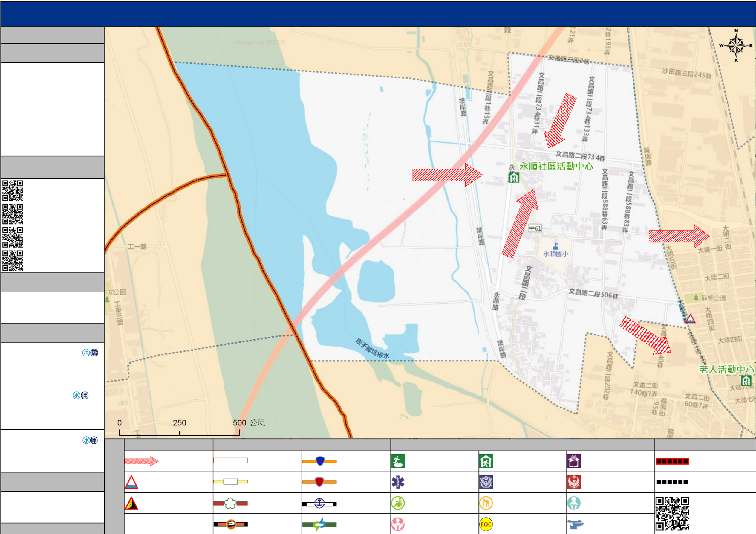Click the 永順社區活動中心 label
Screen dimensions: 756x534
click(556, 167)
